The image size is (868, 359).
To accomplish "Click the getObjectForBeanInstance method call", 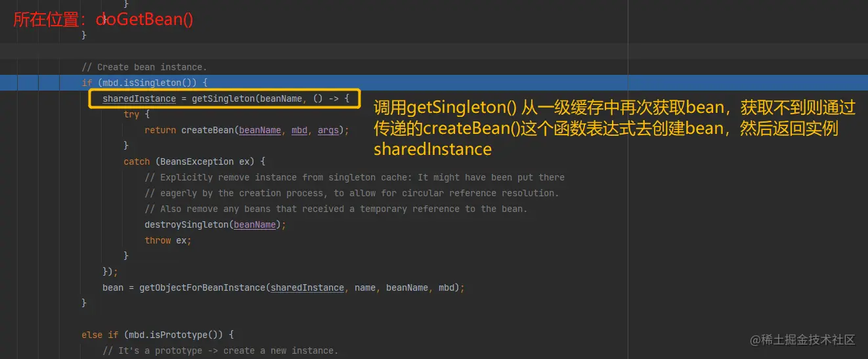I will tap(202, 287).
